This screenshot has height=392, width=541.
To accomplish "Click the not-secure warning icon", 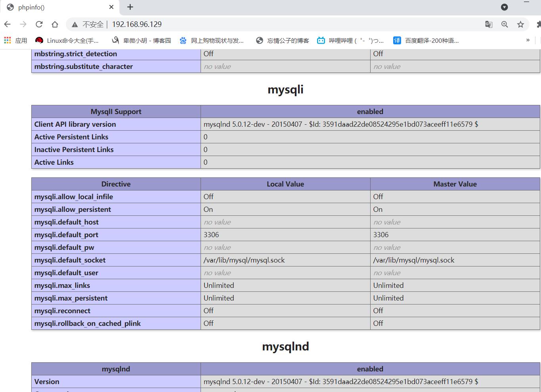I will pyautogui.click(x=75, y=25).
